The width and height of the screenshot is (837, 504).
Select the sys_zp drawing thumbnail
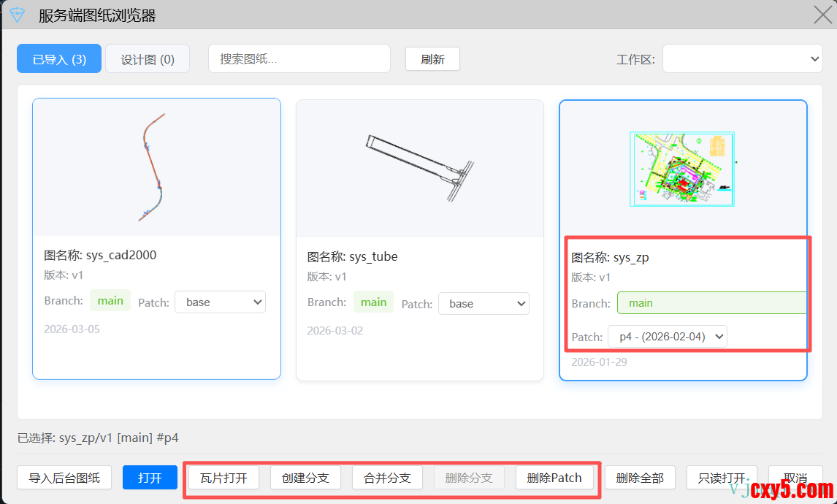coord(682,169)
